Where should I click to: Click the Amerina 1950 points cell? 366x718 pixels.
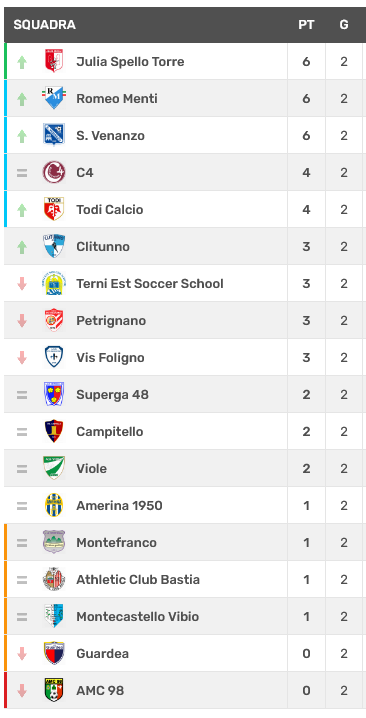tap(306, 506)
